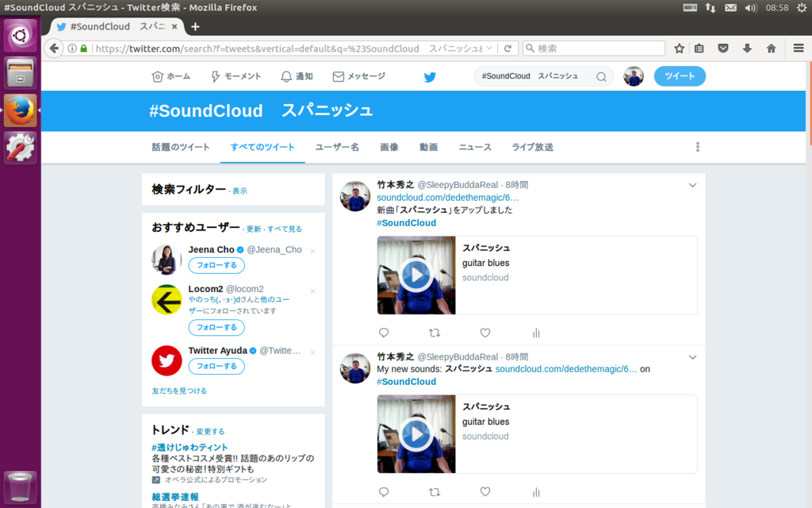
Task: Open the 動画 tab
Action: pyautogui.click(x=428, y=147)
